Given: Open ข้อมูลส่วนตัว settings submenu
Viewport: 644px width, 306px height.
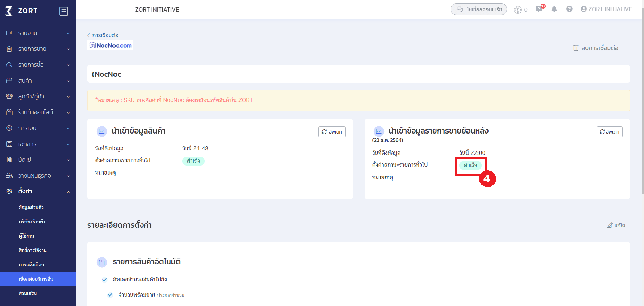Looking at the screenshot, I should click(31, 207).
